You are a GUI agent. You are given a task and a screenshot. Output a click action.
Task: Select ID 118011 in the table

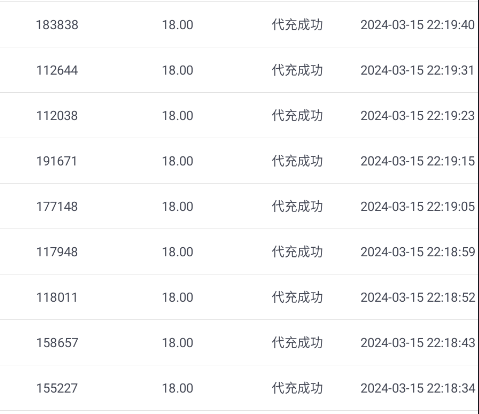(57, 297)
